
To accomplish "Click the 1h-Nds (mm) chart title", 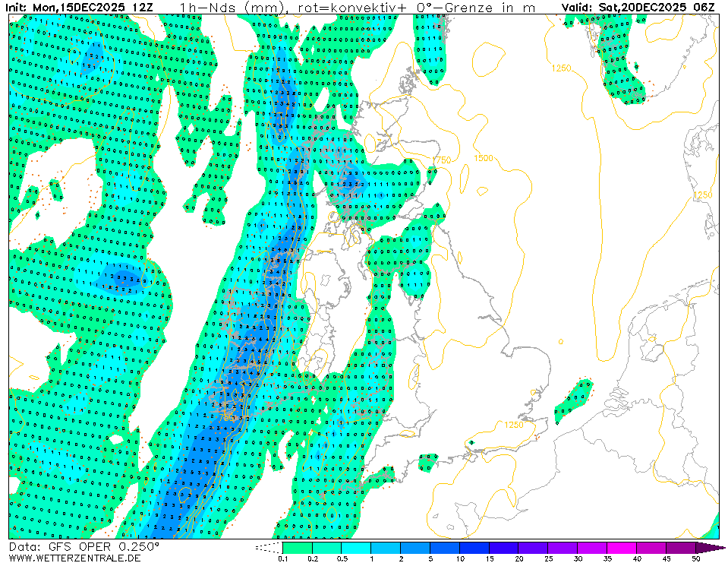I will (x=232, y=8).
